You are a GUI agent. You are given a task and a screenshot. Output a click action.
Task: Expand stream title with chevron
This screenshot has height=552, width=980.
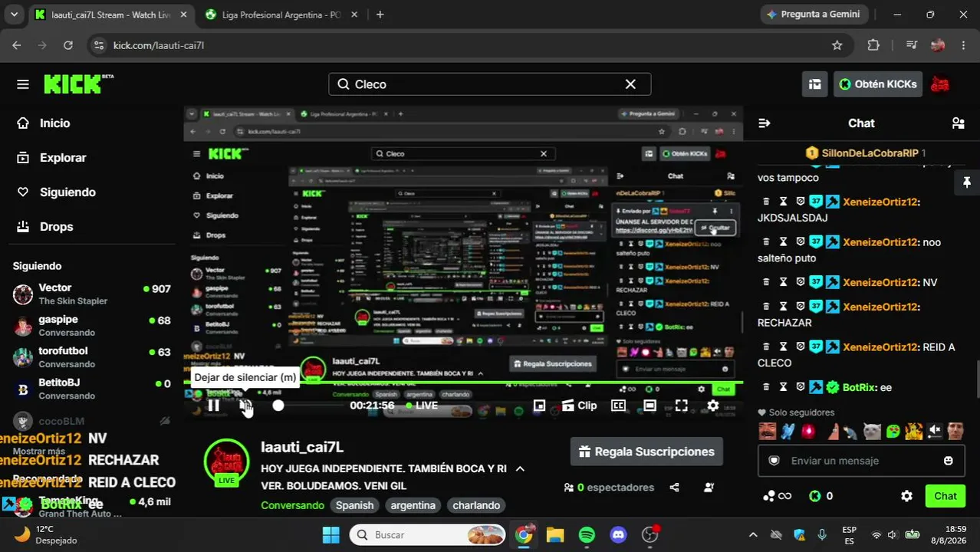[520, 468]
